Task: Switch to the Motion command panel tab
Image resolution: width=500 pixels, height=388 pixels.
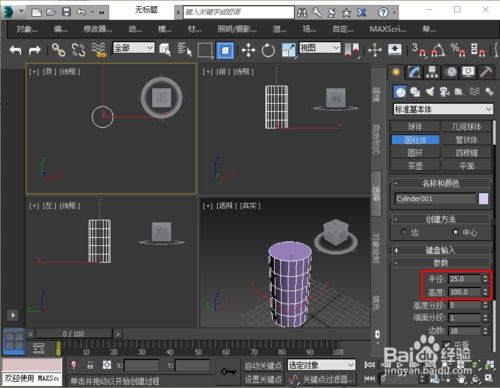Action: point(451,72)
